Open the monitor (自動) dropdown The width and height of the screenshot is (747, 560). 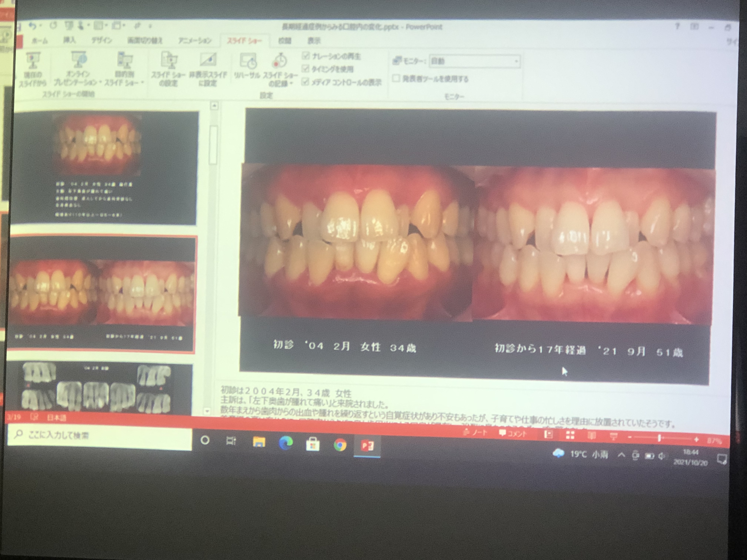point(474,61)
